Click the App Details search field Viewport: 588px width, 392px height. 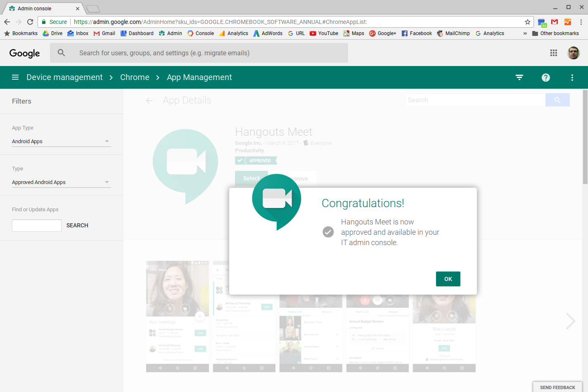point(475,100)
